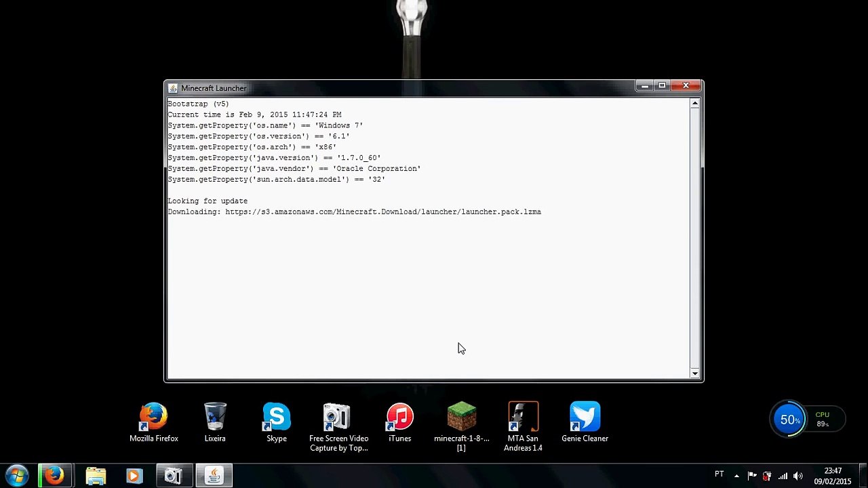Image resolution: width=868 pixels, height=488 pixels.
Task: Click the launcher vertical scrollbar track
Action: pyautogui.click(x=695, y=239)
